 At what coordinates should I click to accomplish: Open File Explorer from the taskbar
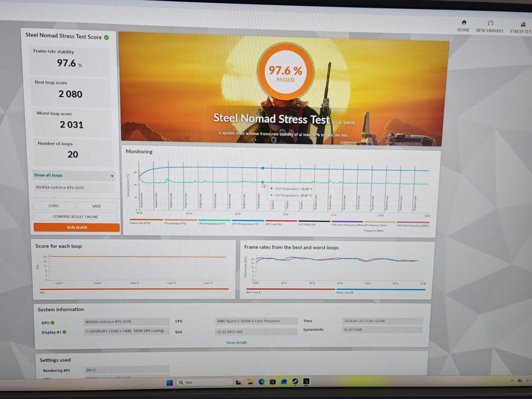click(x=250, y=382)
